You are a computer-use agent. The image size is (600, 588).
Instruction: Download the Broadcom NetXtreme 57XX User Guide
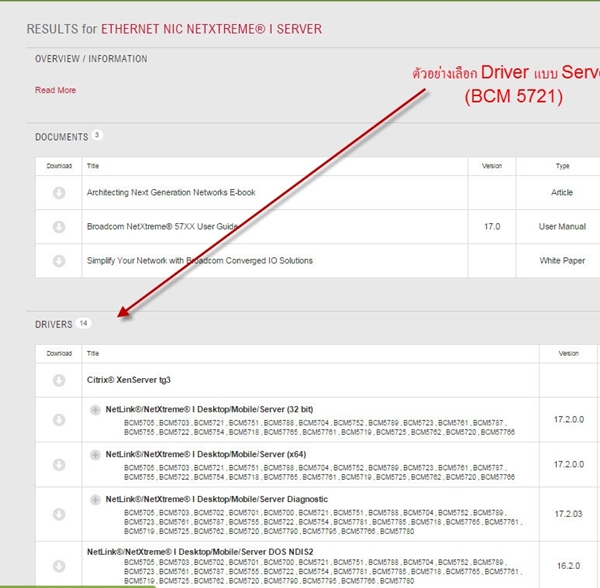click(x=59, y=227)
